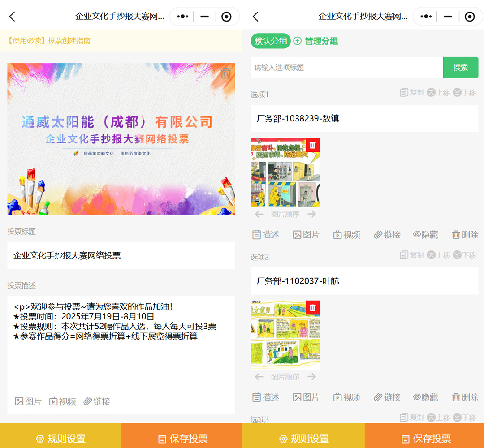Click the 请输入选项标题 search field
Viewport: 484px width, 448px height.
[346, 68]
